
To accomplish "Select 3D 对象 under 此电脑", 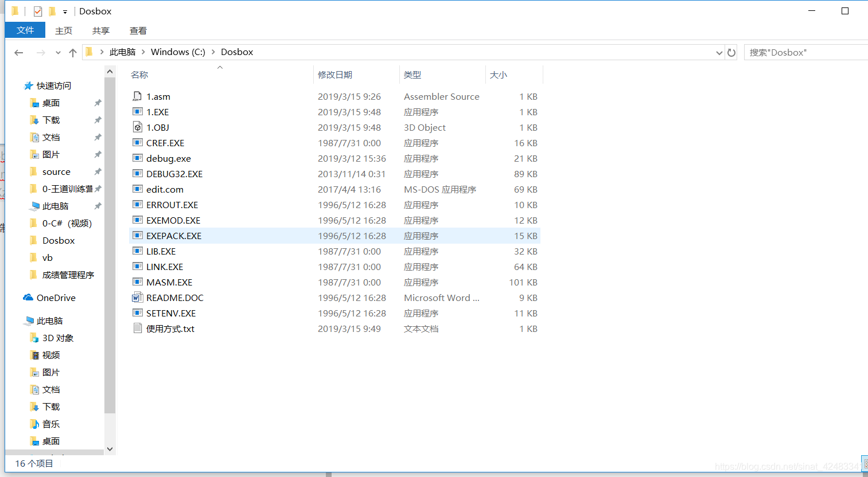I will click(x=58, y=338).
